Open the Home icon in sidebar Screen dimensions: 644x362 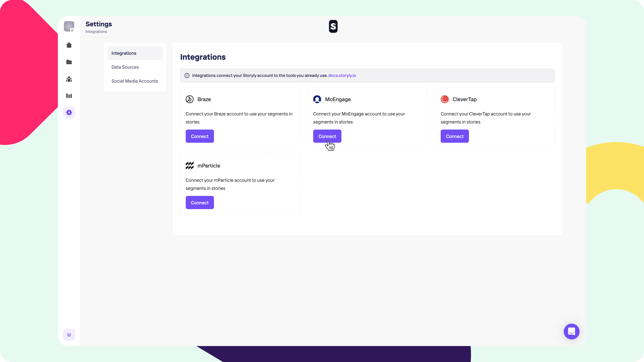[x=69, y=45]
